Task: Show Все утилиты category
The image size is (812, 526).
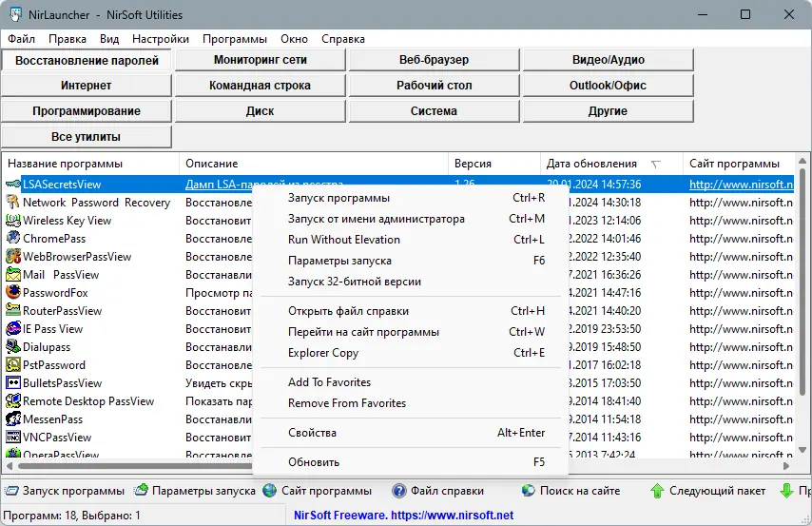Action: click(86, 137)
